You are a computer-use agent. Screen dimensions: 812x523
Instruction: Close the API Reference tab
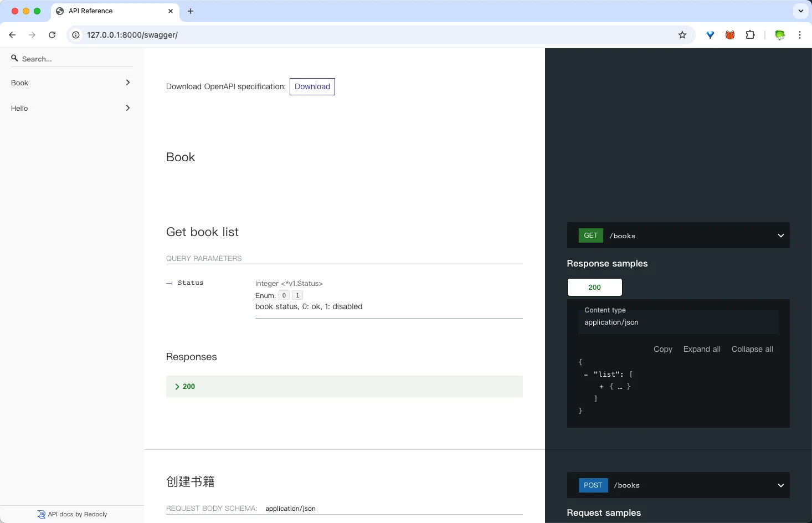pyautogui.click(x=171, y=11)
